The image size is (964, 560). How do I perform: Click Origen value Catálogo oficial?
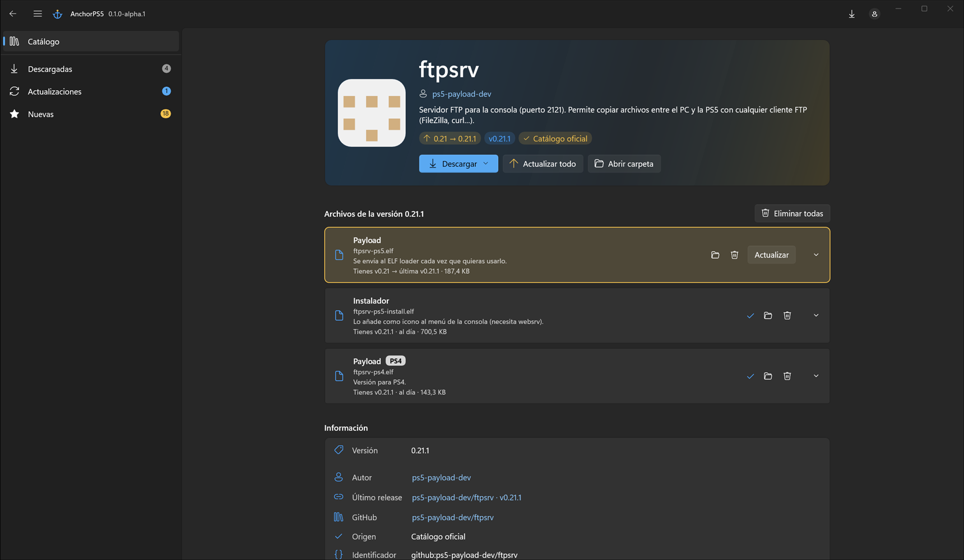[438, 536]
